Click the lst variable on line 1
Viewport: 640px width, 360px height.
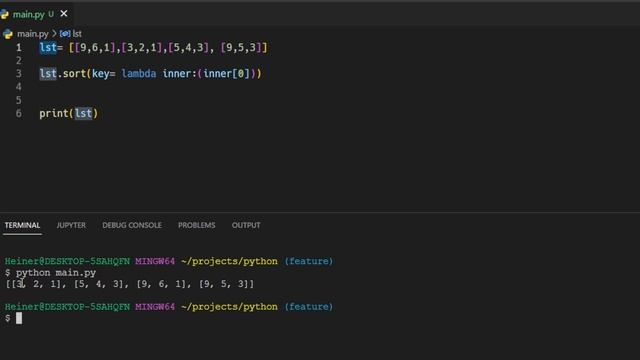click(48, 48)
